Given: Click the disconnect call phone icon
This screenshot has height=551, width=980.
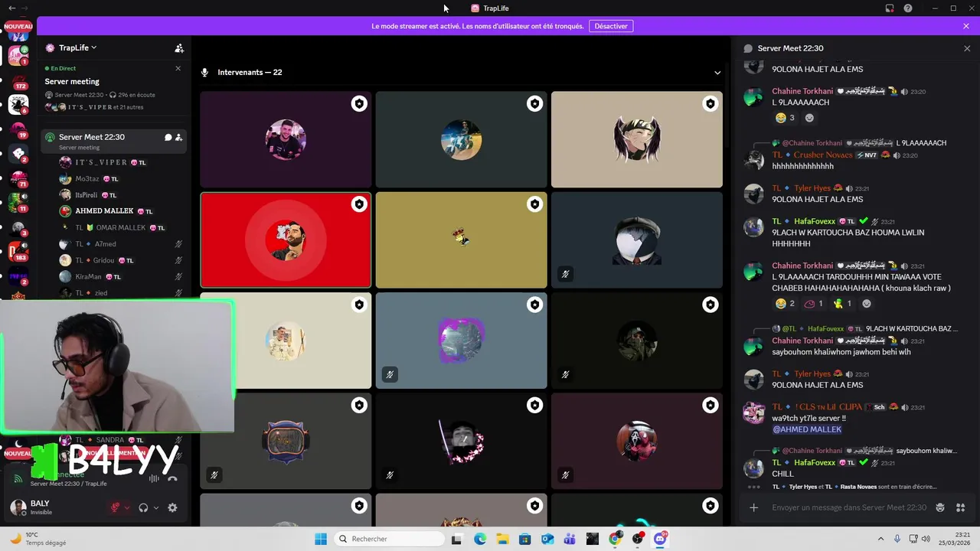Looking at the screenshot, I should pos(172,478).
